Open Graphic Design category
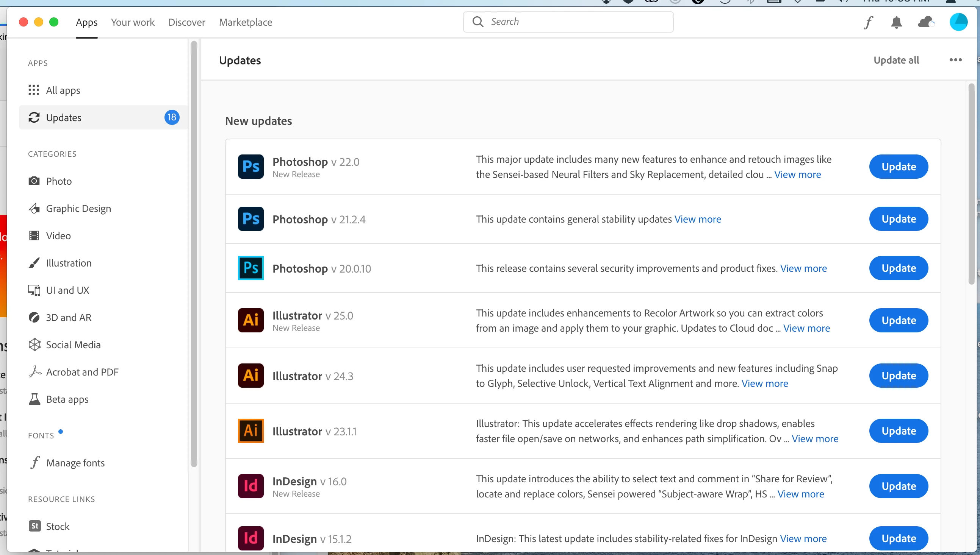The height and width of the screenshot is (555, 980). point(78,209)
